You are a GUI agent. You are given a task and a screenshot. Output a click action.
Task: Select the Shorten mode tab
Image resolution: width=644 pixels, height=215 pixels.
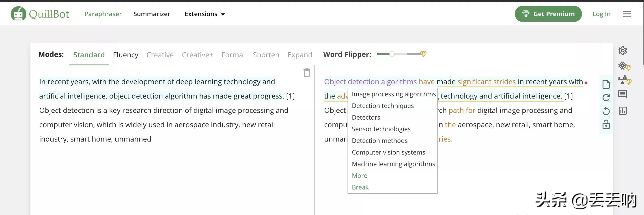pyautogui.click(x=266, y=55)
